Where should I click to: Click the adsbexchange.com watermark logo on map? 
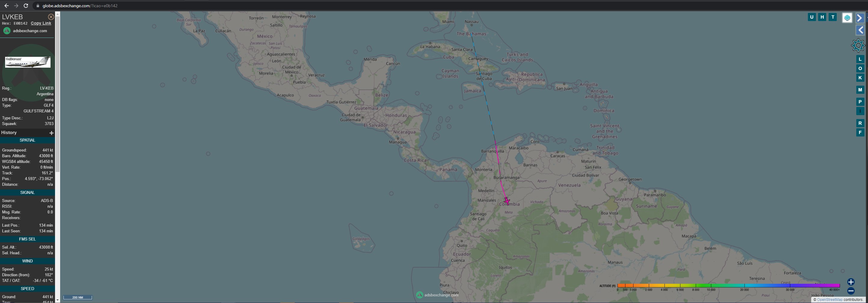click(x=437, y=295)
